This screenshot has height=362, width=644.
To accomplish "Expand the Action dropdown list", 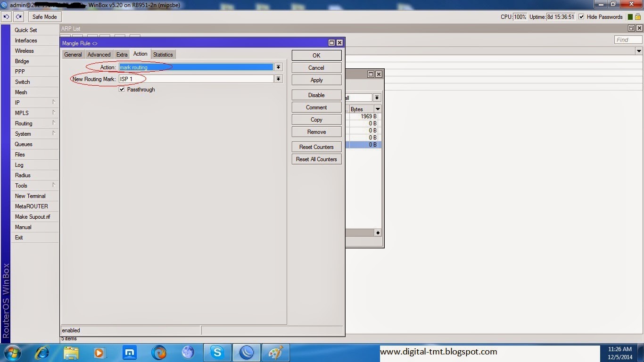I will pyautogui.click(x=279, y=67).
